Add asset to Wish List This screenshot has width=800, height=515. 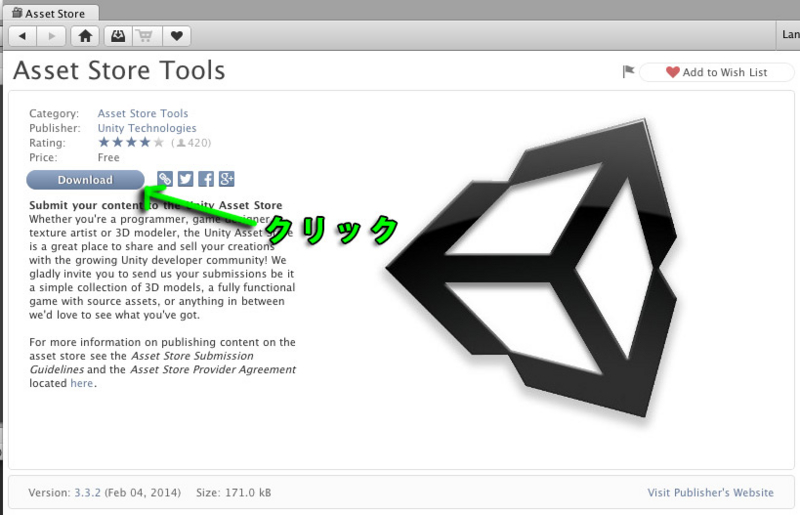tap(716, 72)
